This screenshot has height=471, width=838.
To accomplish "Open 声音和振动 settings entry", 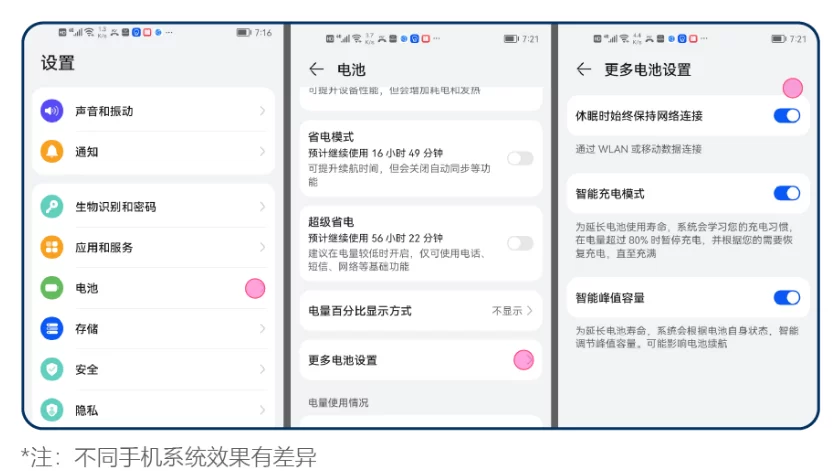I will pyautogui.click(x=153, y=111).
